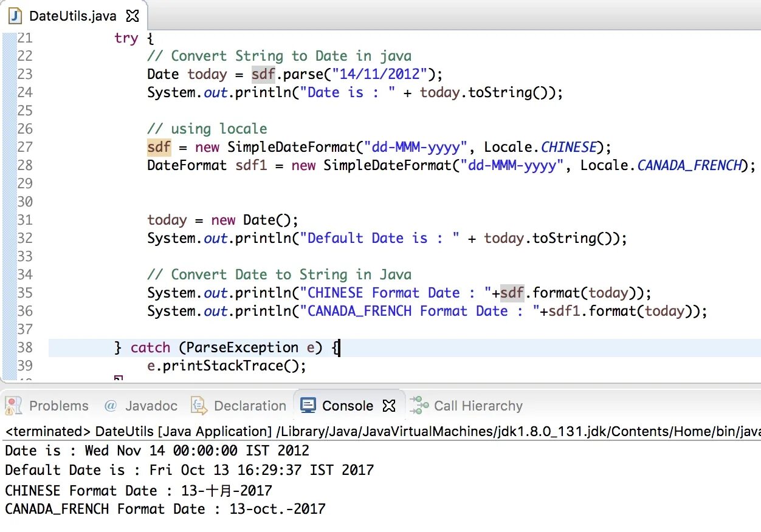761x532 pixels.
Task: Click console output "Date is : Wed Nov 14"
Action: click(157, 451)
